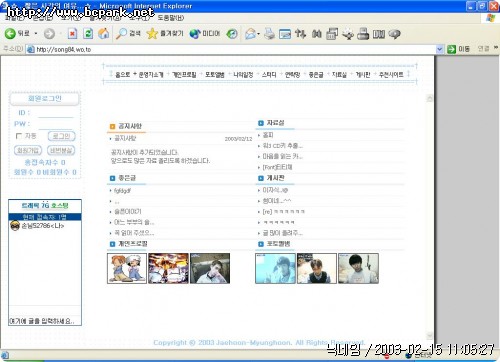Click the guest avatar icon in chat
The width and height of the screenshot is (500, 362).
pyautogui.click(x=15, y=226)
